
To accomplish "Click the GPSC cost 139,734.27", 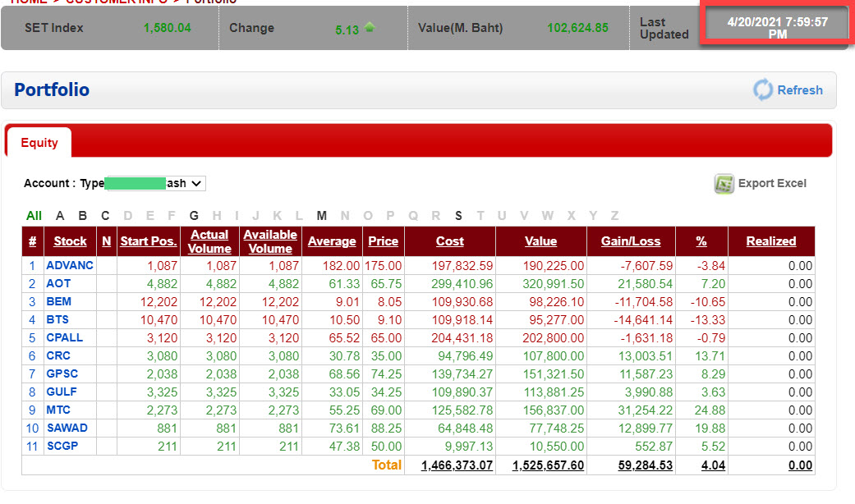I will coord(462,374).
